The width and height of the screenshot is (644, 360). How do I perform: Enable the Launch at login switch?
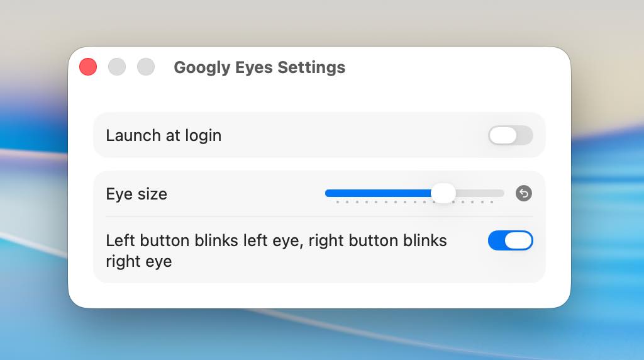[510, 135]
